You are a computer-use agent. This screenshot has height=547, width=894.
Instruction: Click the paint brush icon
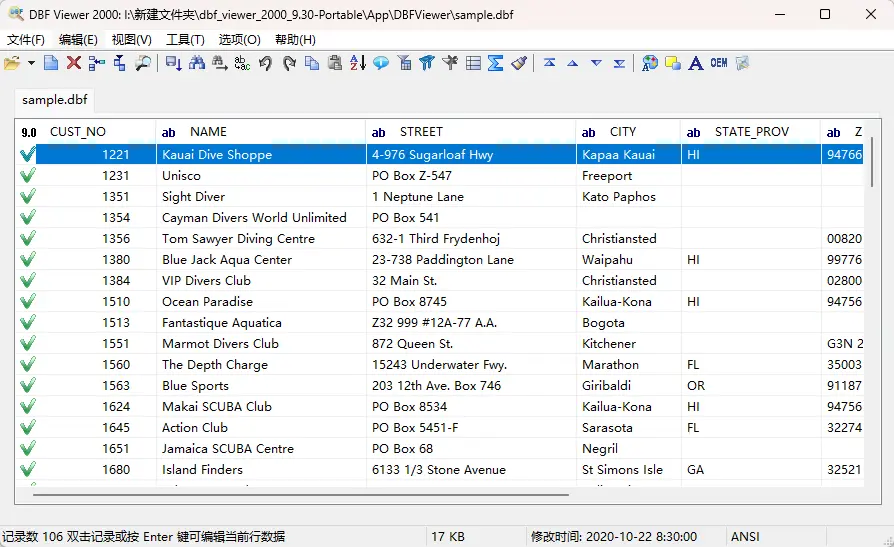[x=519, y=63]
